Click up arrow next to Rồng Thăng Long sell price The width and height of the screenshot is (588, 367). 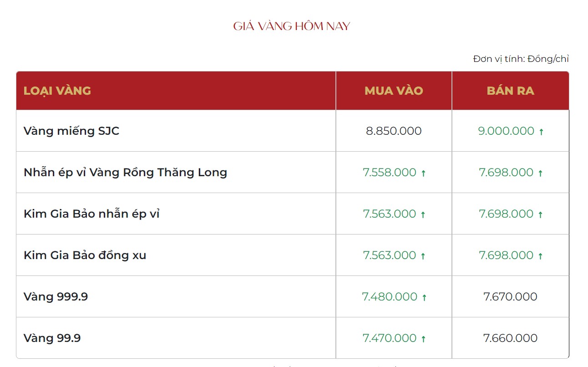tap(541, 173)
